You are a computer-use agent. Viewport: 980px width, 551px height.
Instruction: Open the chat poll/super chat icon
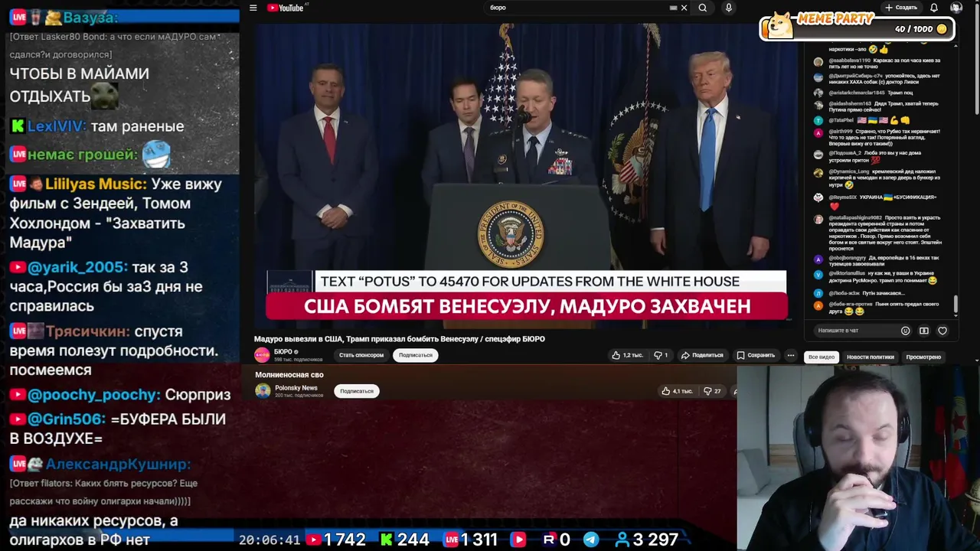click(924, 331)
